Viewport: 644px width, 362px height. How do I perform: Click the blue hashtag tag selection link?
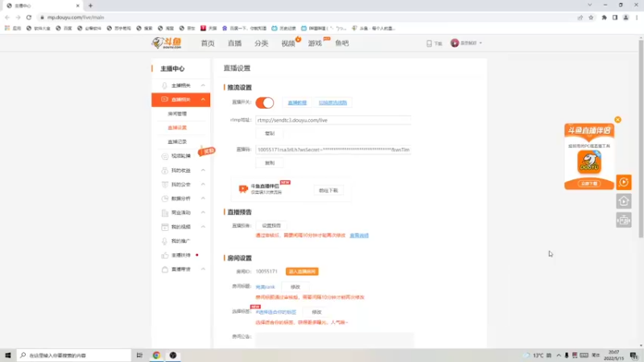click(275, 312)
